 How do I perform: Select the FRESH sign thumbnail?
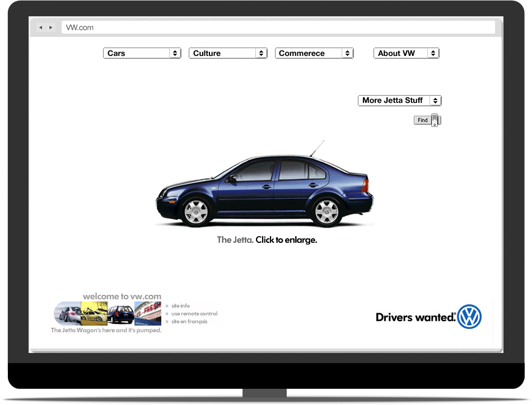(148, 313)
